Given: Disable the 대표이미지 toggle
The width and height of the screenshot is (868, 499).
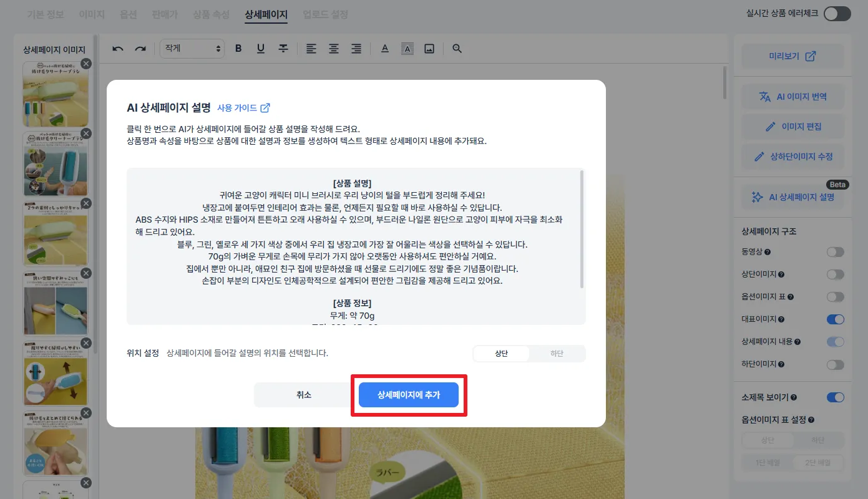Looking at the screenshot, I should point(836,319).
